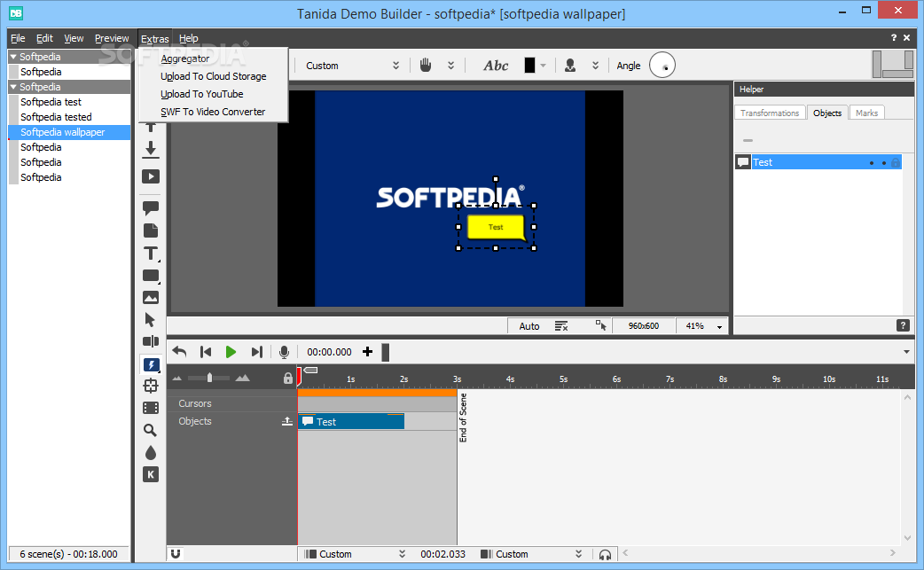This screenshot has width=924, height=570.
Task: Choose SWF To Video Converter entry
Action: (x=213, y=112)
